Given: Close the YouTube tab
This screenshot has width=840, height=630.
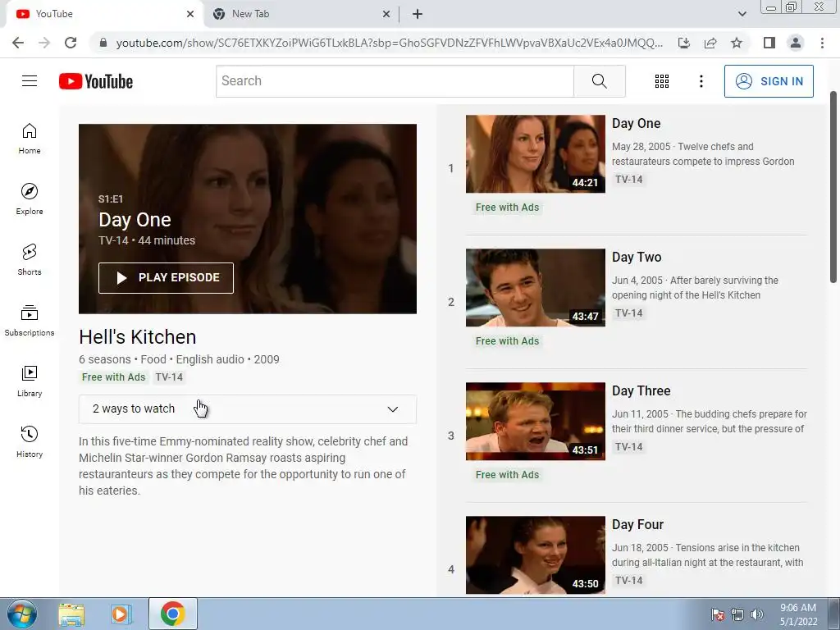Looking at the screenshot, I should (190, 14).
